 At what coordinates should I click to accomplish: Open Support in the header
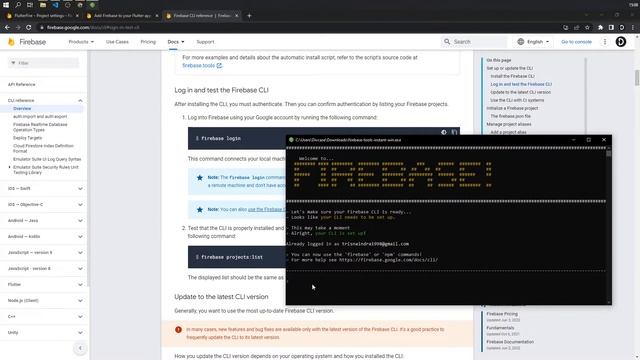pos(205,42)
